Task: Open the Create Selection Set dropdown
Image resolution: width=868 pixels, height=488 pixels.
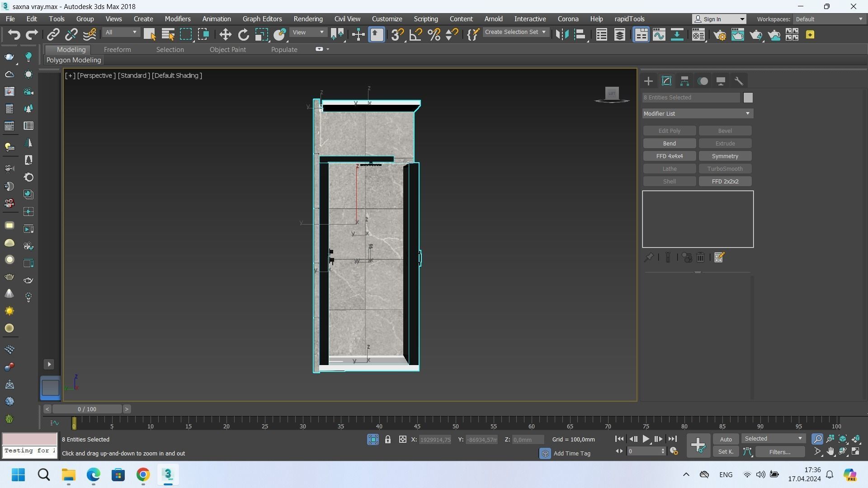Action: click(515, 32)
